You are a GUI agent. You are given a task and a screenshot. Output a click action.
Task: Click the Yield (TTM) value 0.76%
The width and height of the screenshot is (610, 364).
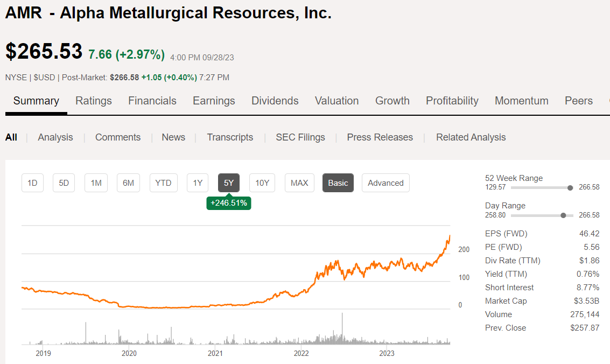point(588,274)
